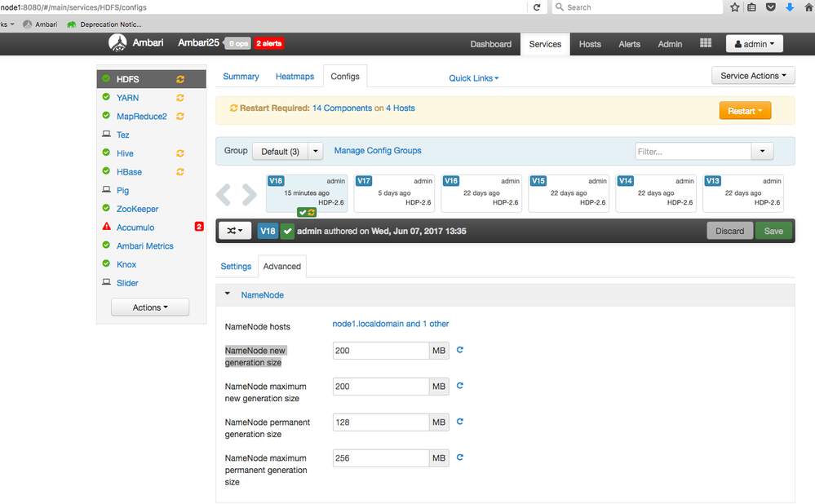Click the green check on V18 bar
815x504 pixels.
287,232
